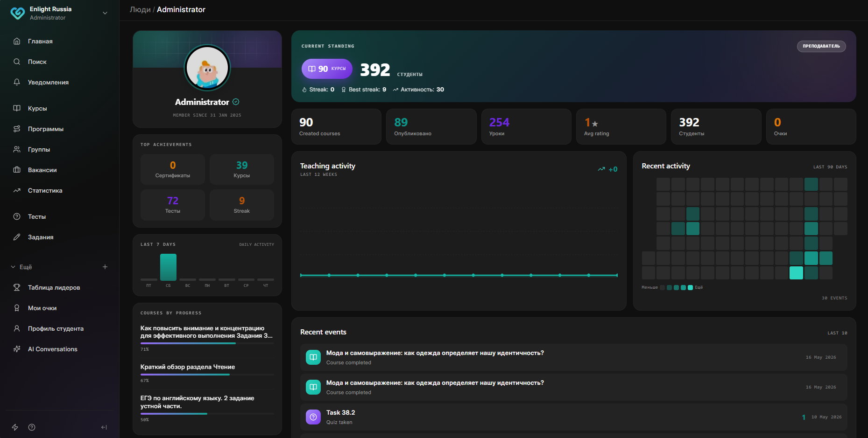Expand the Enlight Russia workspace dropdown chevron
The height and width of the screenshot is (438, 868).
[105, 13]
